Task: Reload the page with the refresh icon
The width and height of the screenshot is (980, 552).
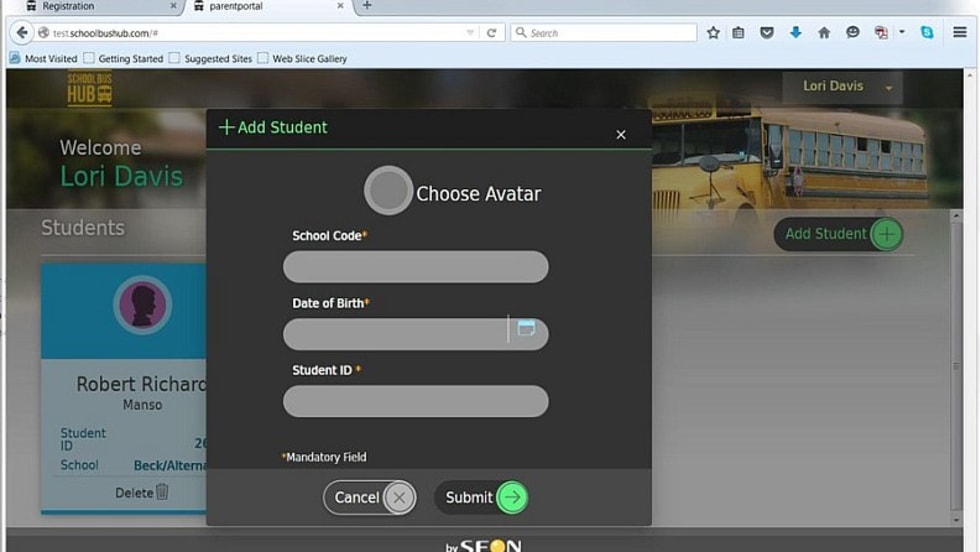Action: tap(491, 33)
